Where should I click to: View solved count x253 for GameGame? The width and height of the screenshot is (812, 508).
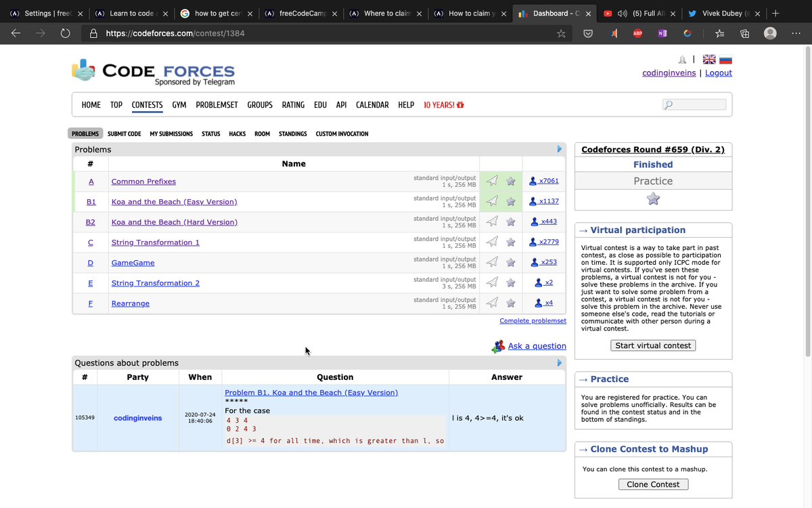point(545,263)
